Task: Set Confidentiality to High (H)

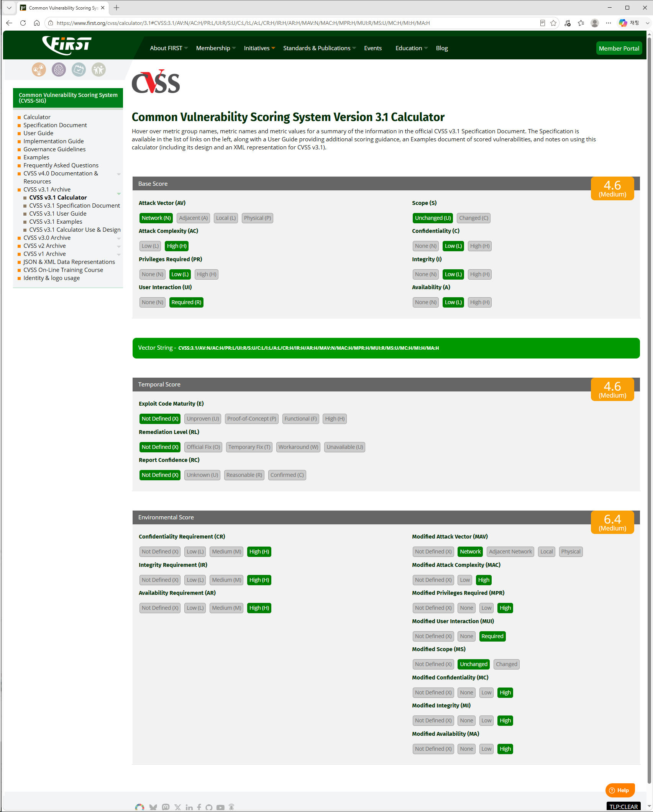Action: 480,246
